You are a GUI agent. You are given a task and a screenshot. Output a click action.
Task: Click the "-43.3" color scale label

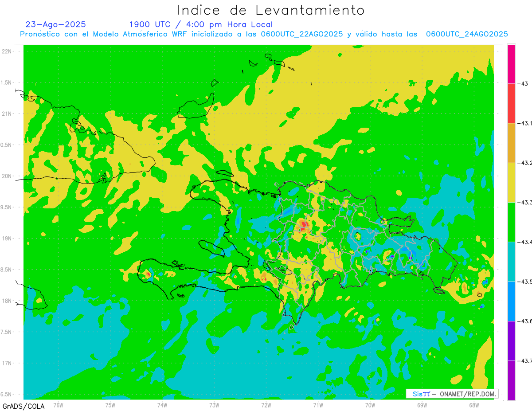pyautogui.click(x=524, y=202)
